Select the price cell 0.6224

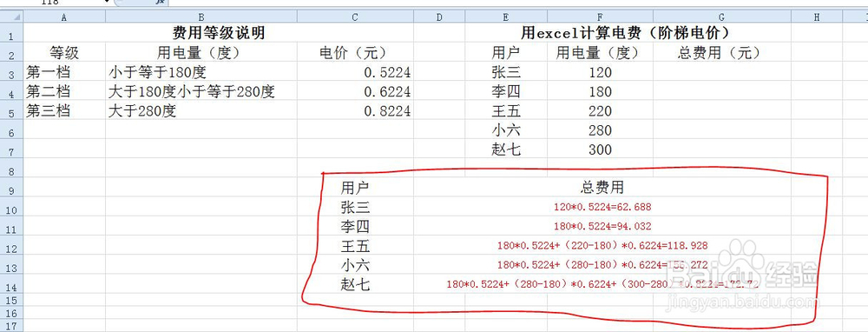pyautogui.click(x=355, y=91)
